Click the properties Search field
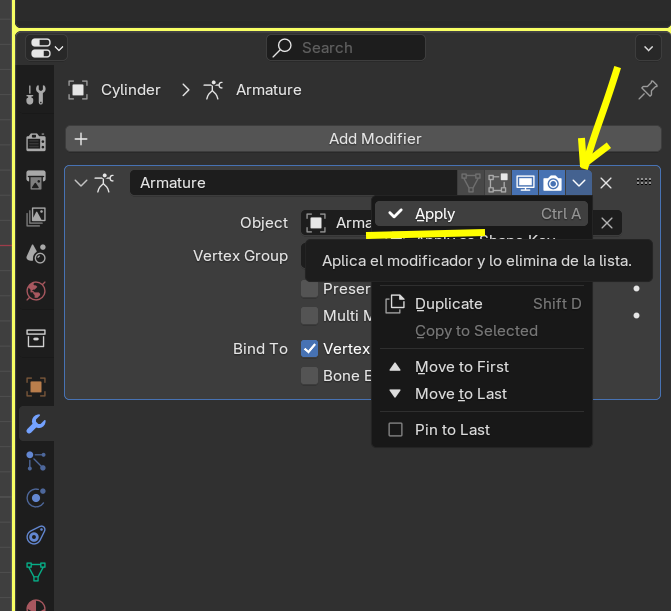Screen dimensions: 671x611 click(x=346, y=47)
